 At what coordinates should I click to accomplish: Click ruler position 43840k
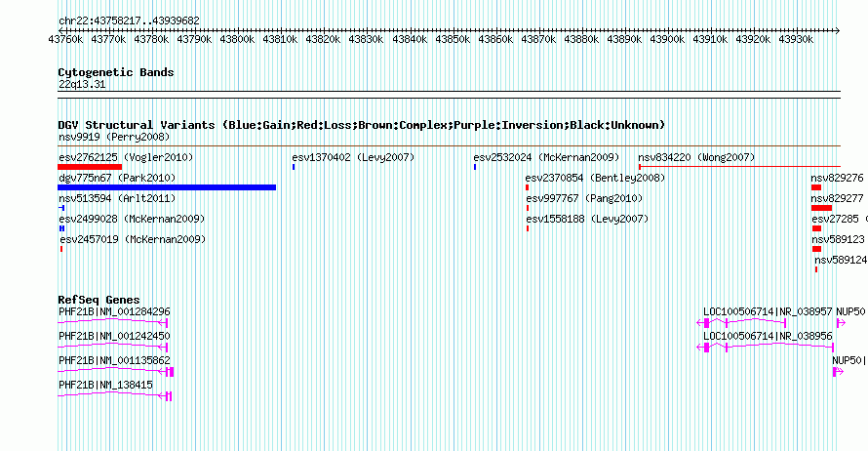[x=410, y=39]
